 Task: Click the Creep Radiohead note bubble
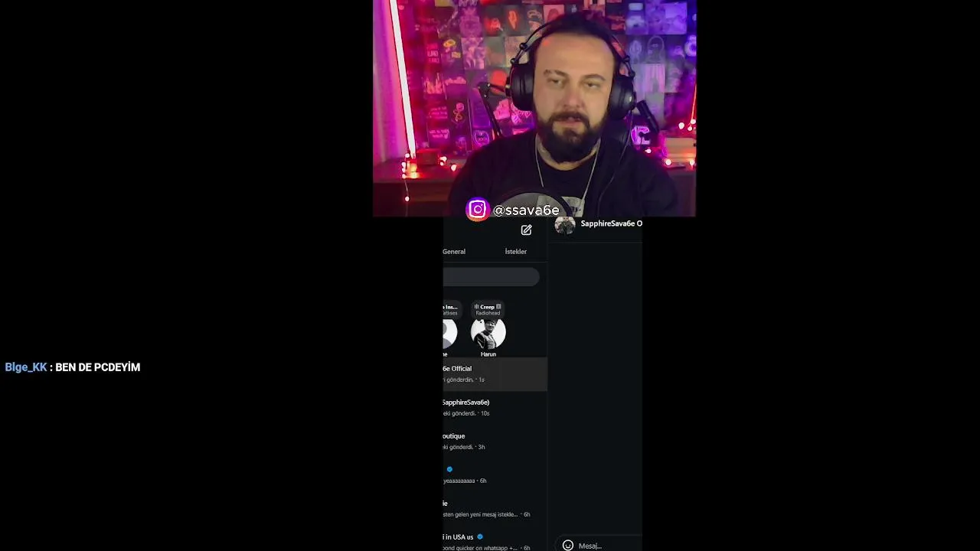tap(488, 309)
